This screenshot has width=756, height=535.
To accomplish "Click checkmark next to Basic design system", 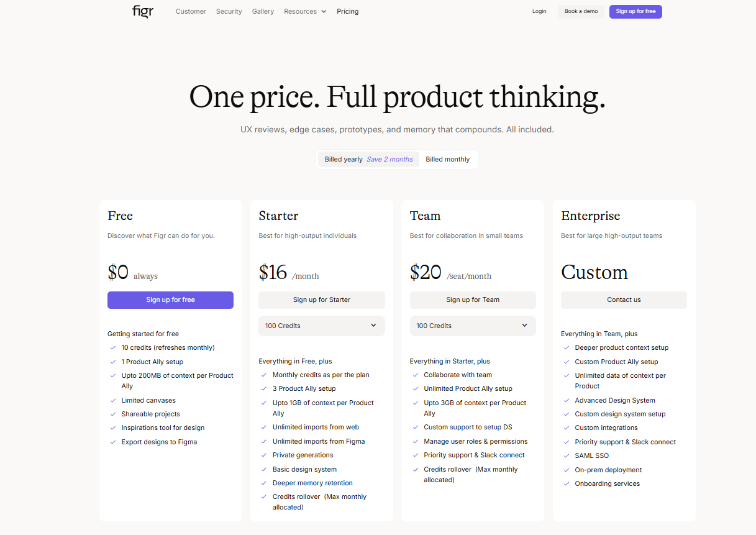I will pos(264,469).
